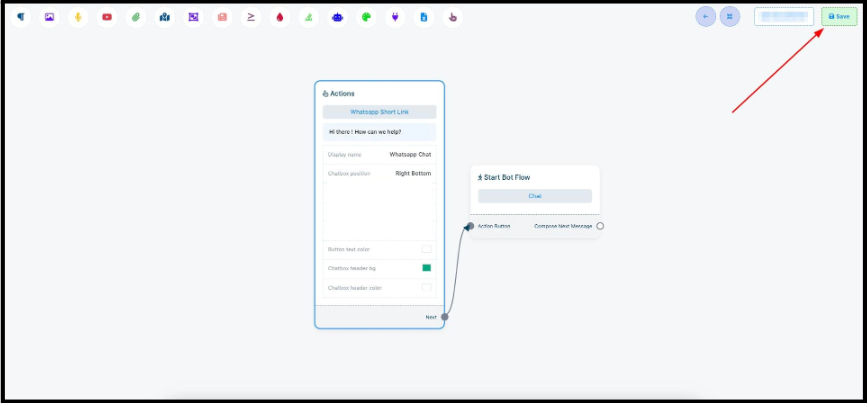Click the purple plug integration icon
Viewport: 868px width, 403px height.
396,17
